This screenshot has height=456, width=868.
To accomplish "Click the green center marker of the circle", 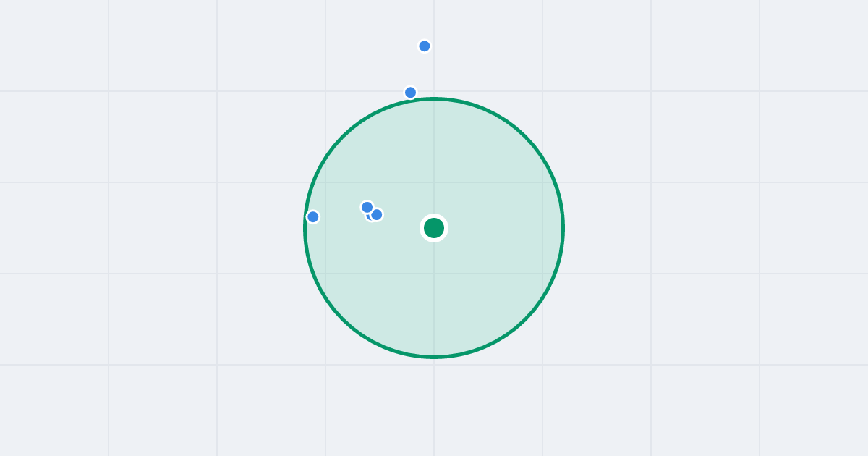I will 434,228.
